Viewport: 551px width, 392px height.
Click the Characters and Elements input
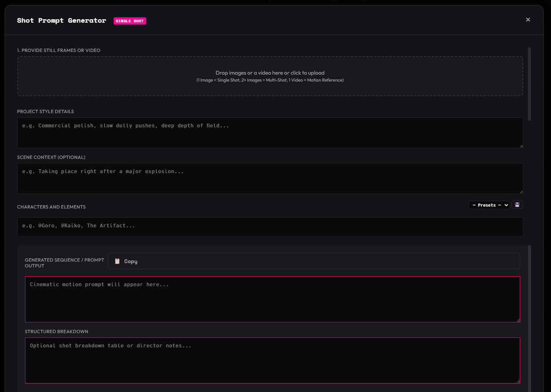pos(270,227)
